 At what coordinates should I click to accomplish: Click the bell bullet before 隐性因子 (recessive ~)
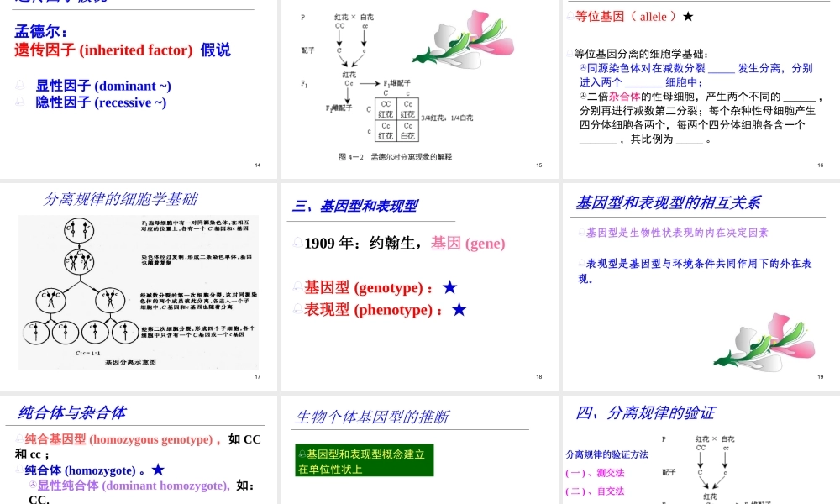click(x=19, y=102)
